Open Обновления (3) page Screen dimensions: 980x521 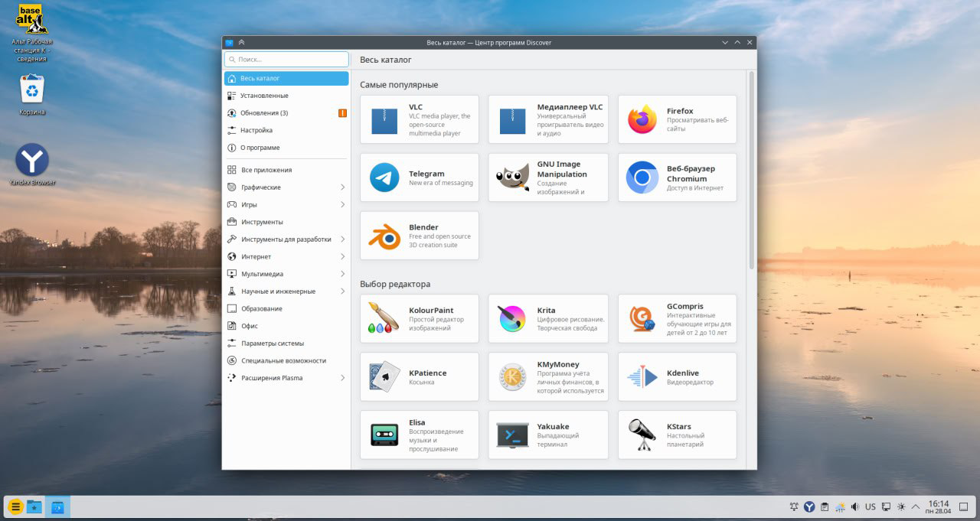pyautogui.click(x=286, y=113)
